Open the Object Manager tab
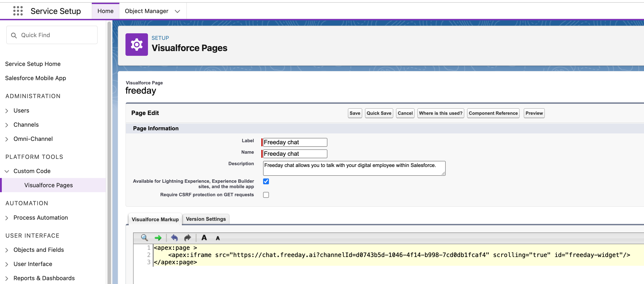Image resolution: width=644 pixels, height=284 pixels. click(147, 11)
